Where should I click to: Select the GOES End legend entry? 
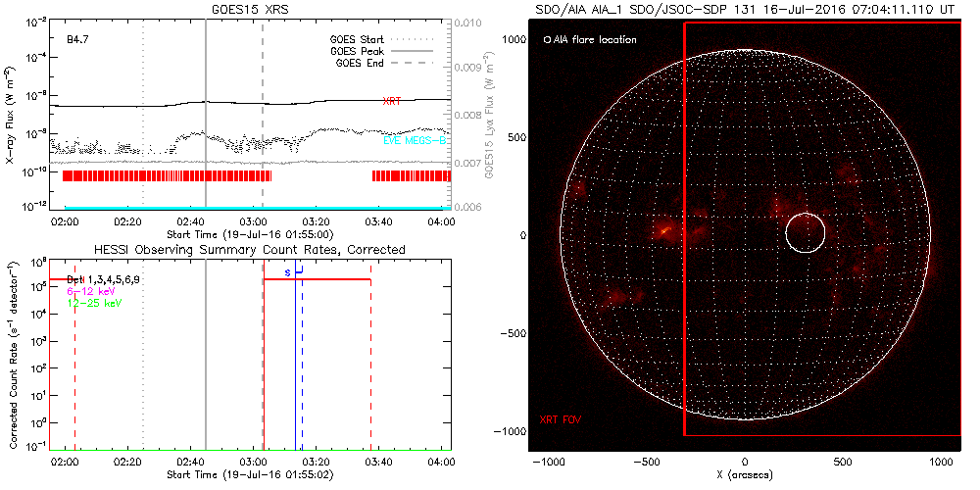point(362,63)
